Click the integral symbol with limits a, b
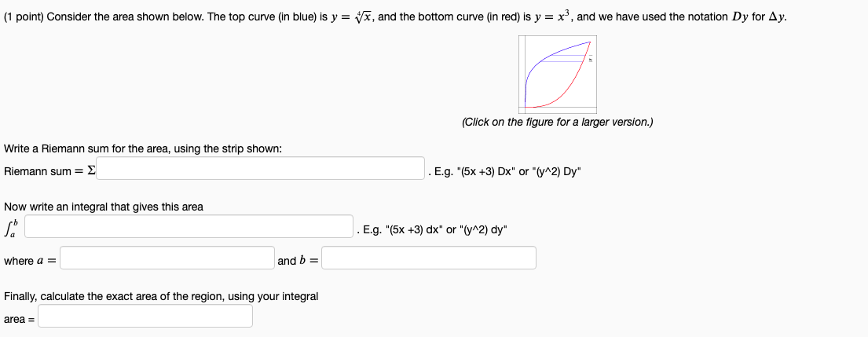The height and width of the screenshot is (337, 868). coord(11,229)
